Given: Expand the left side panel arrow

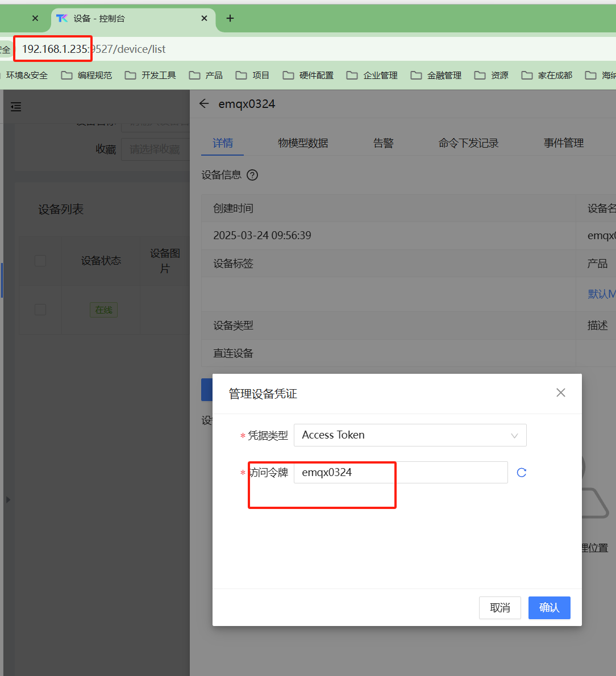Looking at the screenshot, I should (x=8, y=499).
